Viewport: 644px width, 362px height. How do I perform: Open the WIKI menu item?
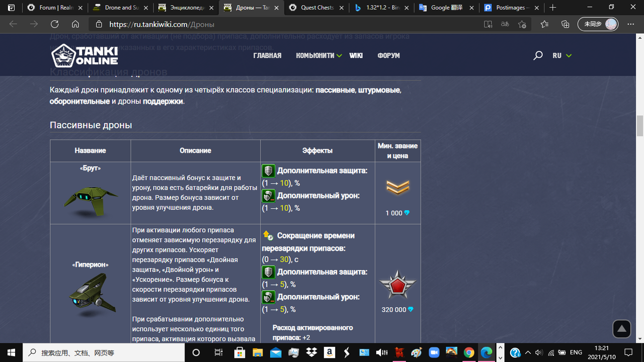[x=356, y=56]
